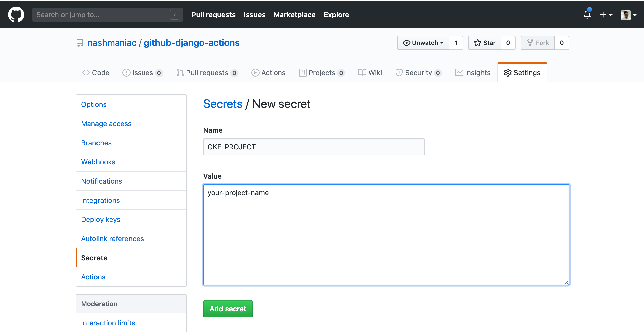Click the GitHub Octocat logo
The height and width of the screenshot is (336, 644).
pyautogui.click(x=16, y=15)
